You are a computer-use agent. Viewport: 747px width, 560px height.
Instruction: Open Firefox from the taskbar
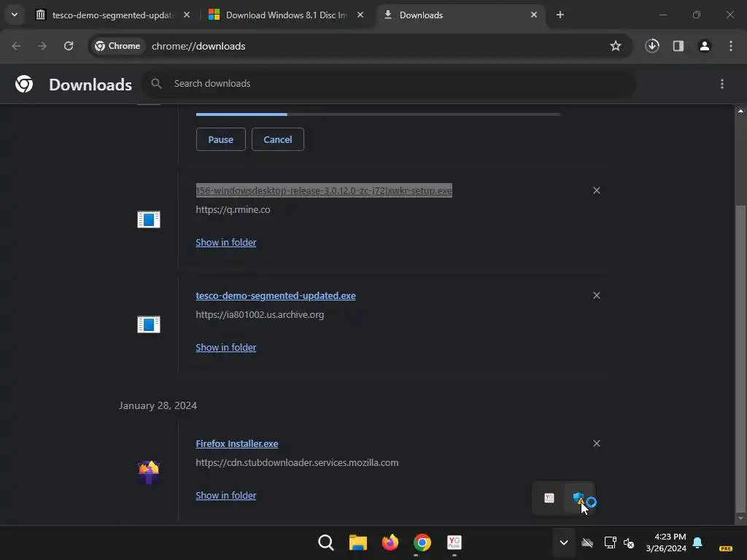[x=390, y=542]
